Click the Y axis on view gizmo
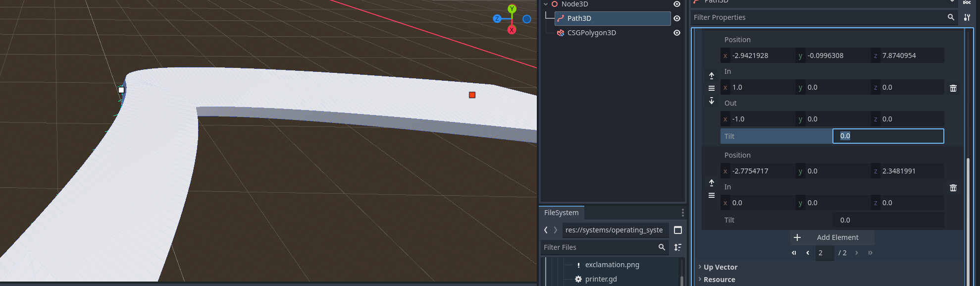This screenshot has width=980, height=286. tap(512, 9)
